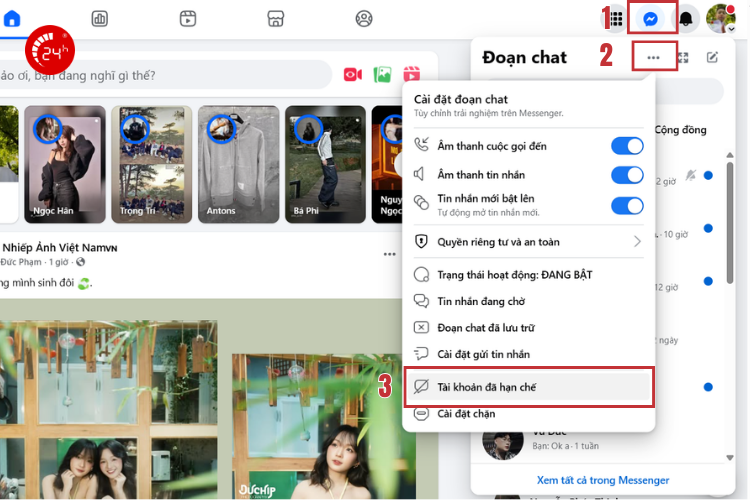Open Tin nhắn đang chờ
750x500 pixels.
(529, 301)
